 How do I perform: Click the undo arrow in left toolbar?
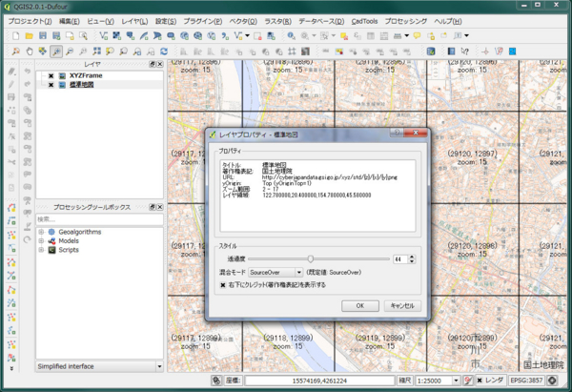[28, 72]
